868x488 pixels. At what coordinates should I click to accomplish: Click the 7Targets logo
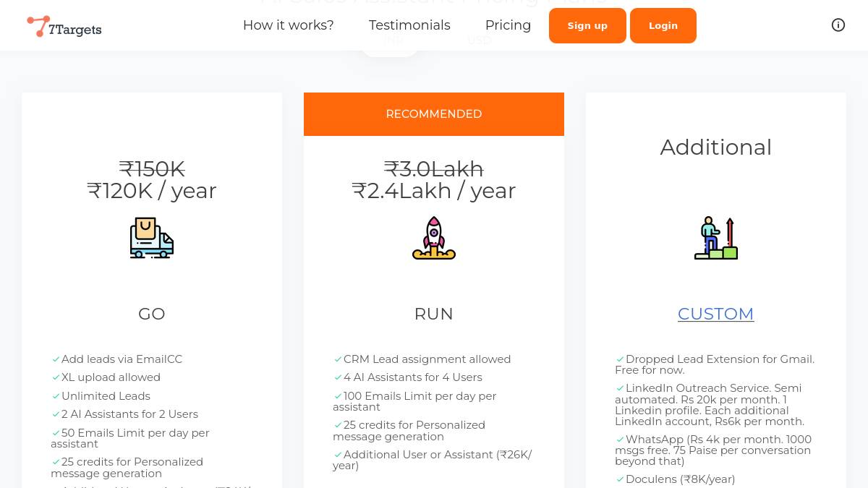[x=64, y=27]
